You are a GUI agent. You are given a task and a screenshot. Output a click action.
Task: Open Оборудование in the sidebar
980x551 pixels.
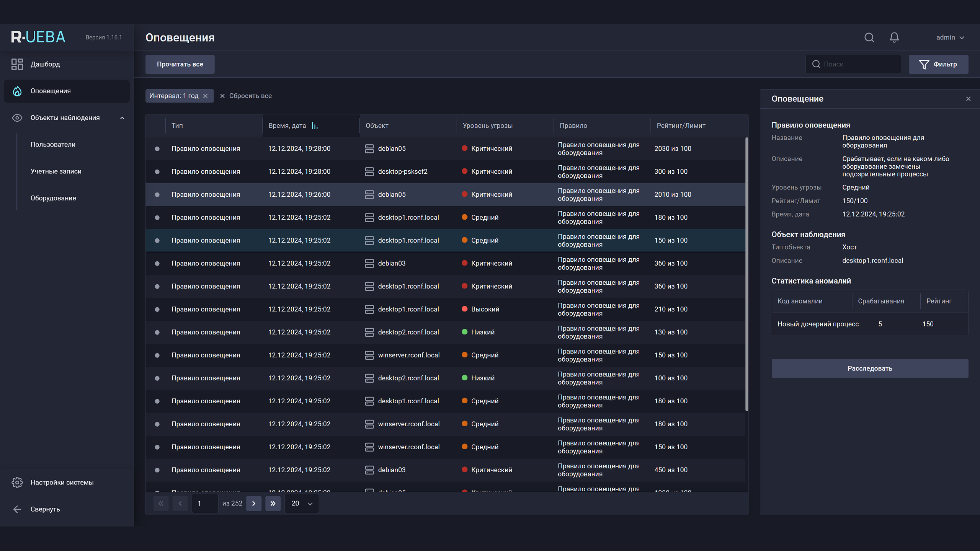click(53, 198)
